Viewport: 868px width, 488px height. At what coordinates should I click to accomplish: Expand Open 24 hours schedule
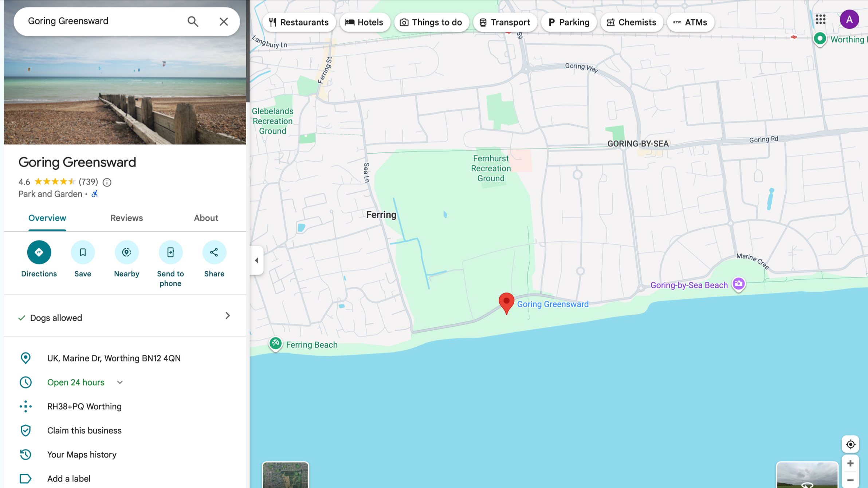(120, 382)
